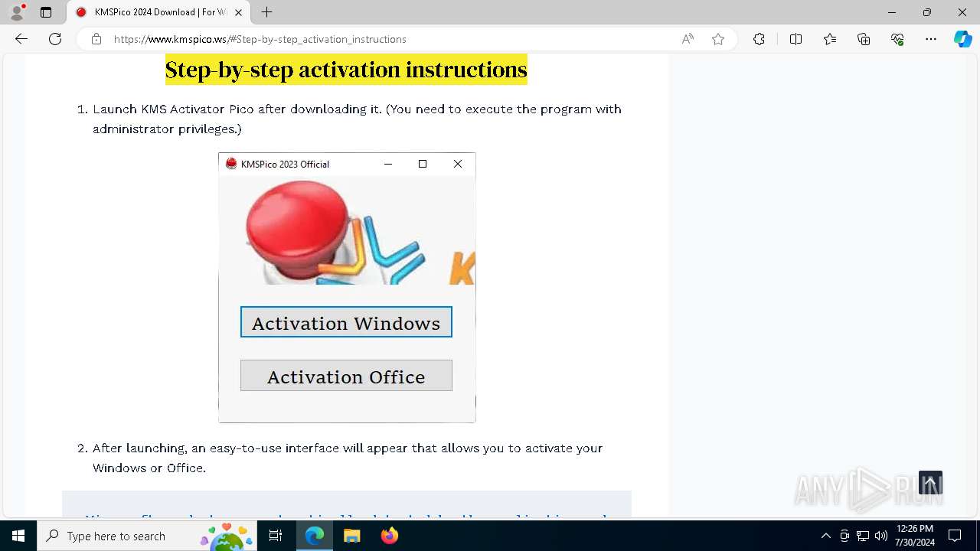This screenshot has height=551, width=980.
Task: Open Microsoft Edge from taskbar
Action: coord(315,536)
